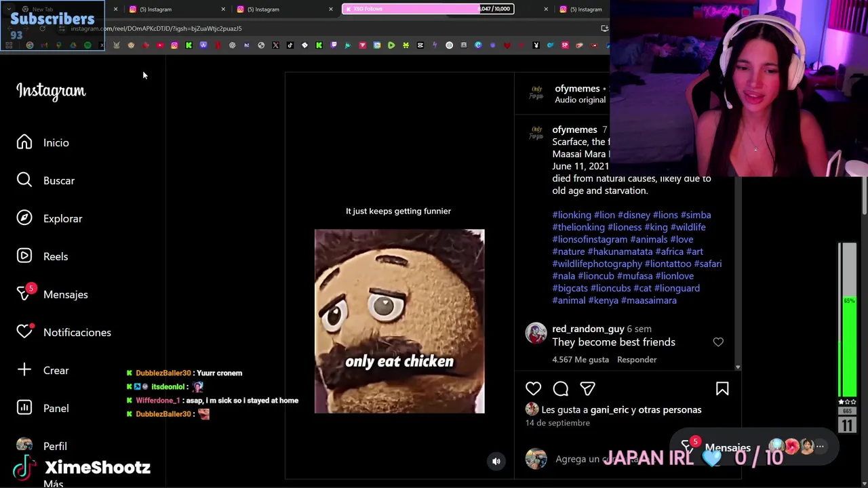
Task: Click the '14 de septiembre' date
Action: pos(557,423)
